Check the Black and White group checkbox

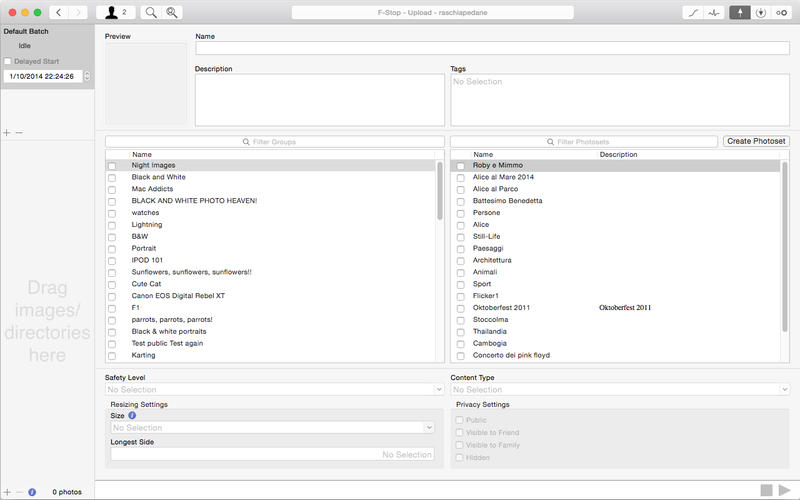pos(112,178)
